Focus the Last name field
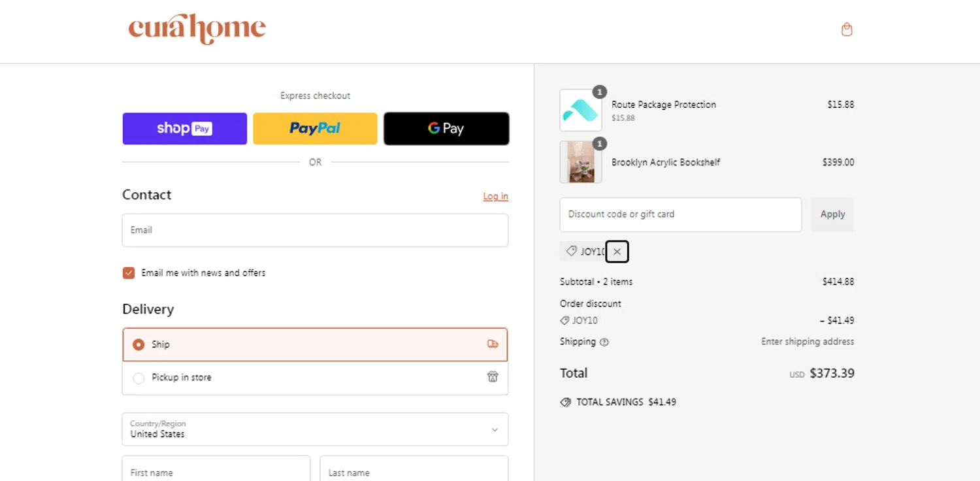 tap(414, 469)
